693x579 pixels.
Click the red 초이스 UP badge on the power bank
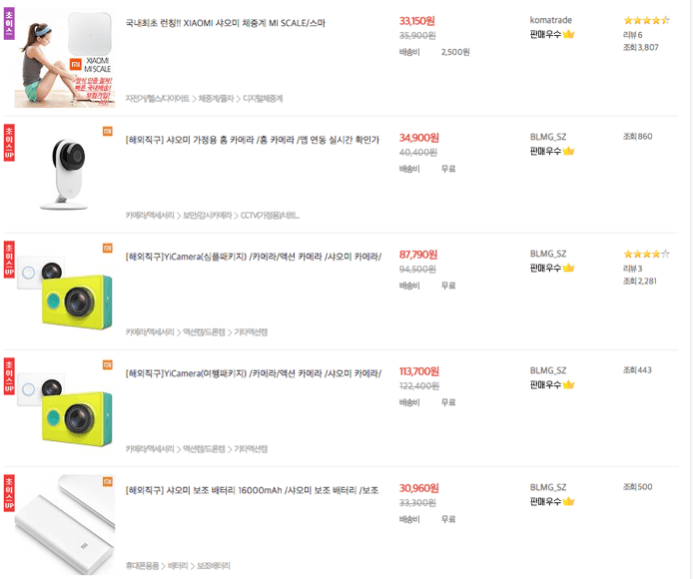[x=8, y=492]
